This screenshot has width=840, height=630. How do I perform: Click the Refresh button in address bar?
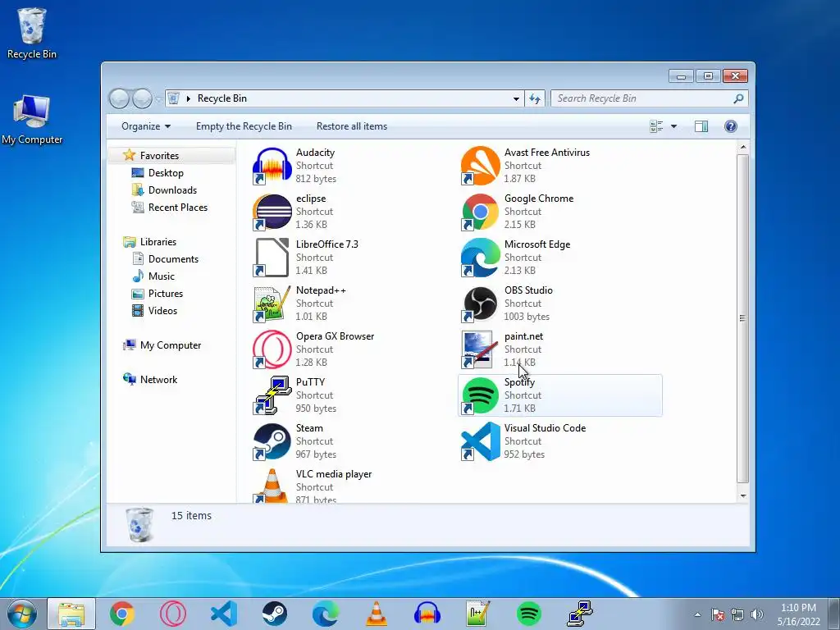pos(535,98)
